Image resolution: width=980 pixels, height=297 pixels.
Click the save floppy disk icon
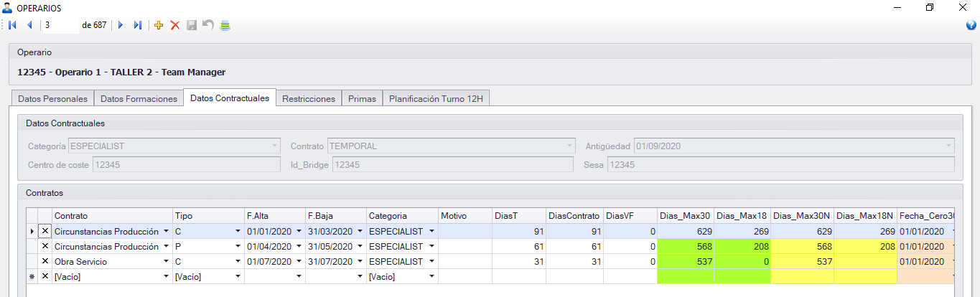coord(192,25)
